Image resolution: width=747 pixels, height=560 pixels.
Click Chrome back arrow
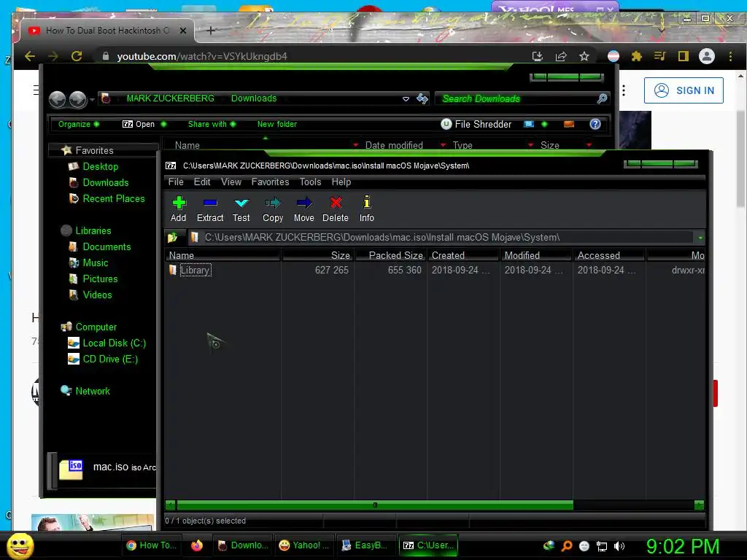click(29, 56)
